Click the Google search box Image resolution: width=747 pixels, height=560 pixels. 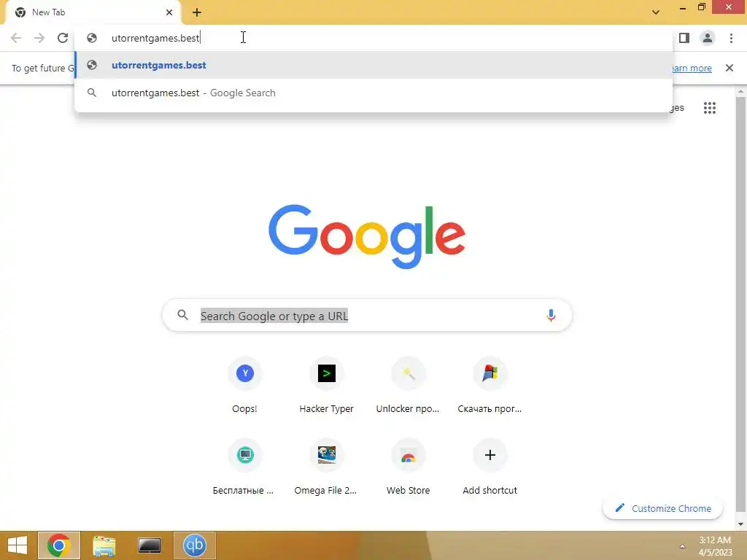(367, 315)
